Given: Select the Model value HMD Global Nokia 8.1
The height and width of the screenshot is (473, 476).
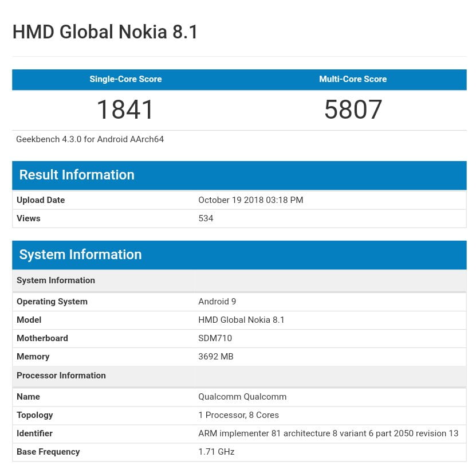Looking at the screenshot, I should (241, 319).
